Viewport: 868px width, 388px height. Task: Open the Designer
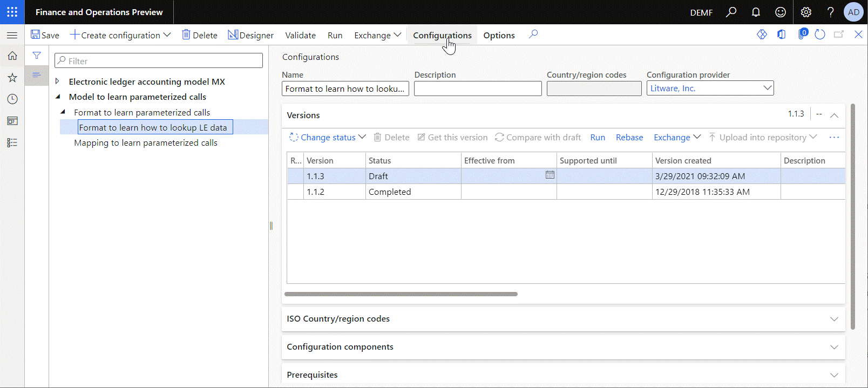[x=250, y=35]
